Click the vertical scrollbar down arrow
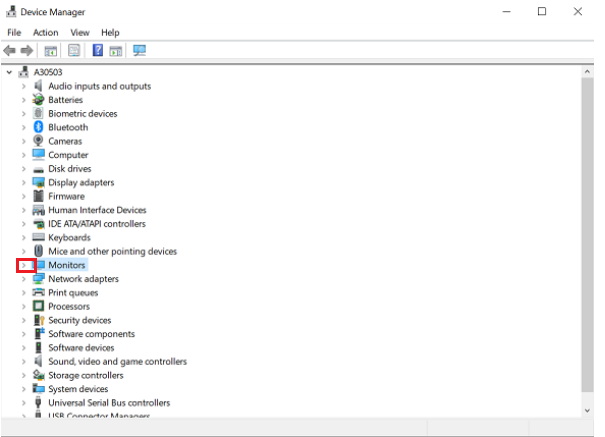Viewport: 605px width, 437px height. point(587,410)
